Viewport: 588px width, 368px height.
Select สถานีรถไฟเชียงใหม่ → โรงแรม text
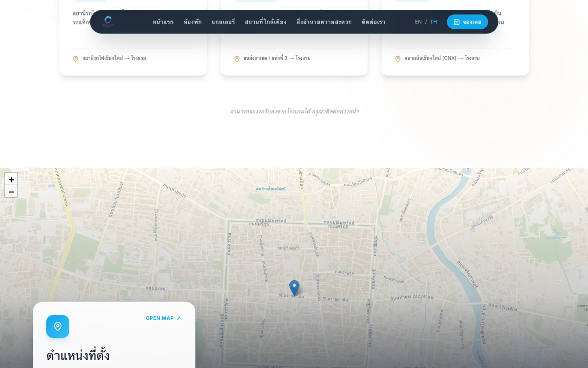[114, 58]
